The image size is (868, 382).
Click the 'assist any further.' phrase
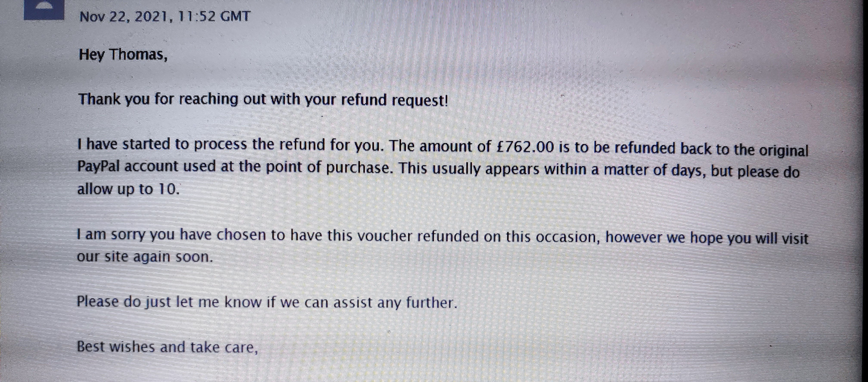click(396, 303)
